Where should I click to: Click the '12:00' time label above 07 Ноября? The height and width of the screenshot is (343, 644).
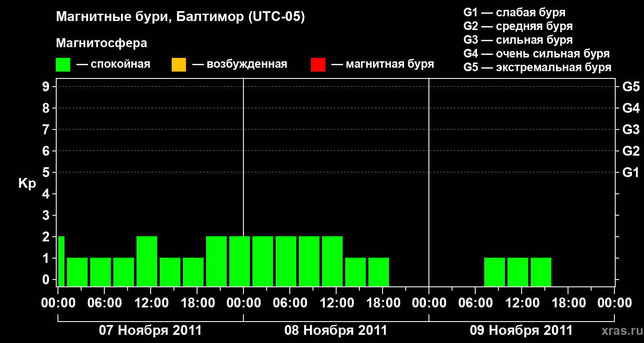(151, 303)
